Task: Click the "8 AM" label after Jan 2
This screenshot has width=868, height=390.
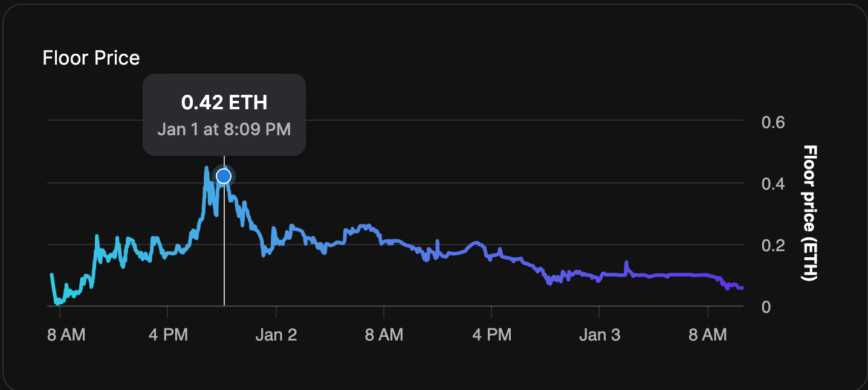Action: (384, 335)
